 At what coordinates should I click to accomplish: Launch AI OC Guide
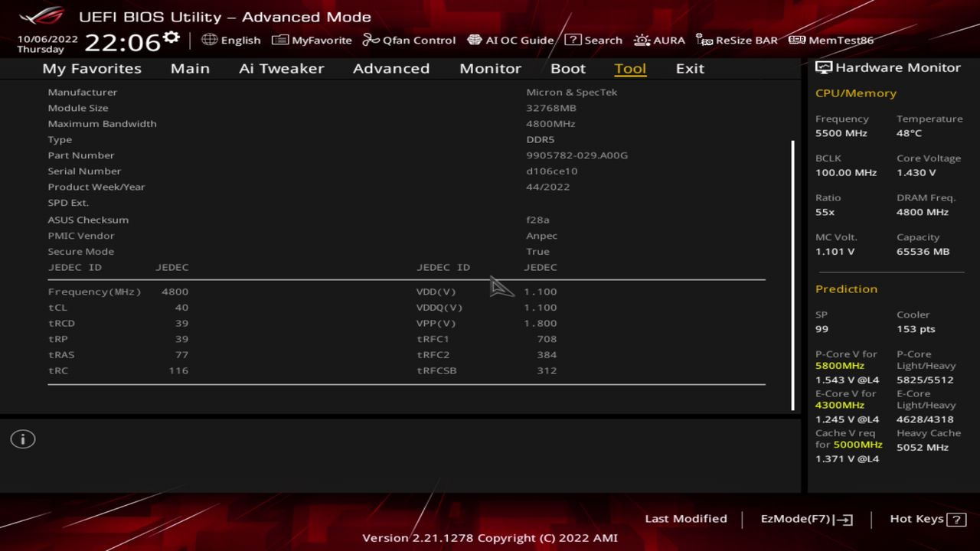click(510, 40)
